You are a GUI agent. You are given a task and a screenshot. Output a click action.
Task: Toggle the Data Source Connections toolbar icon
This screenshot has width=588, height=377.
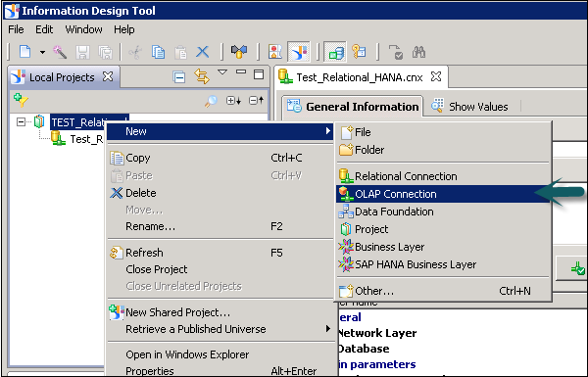(x=335, y=52)
